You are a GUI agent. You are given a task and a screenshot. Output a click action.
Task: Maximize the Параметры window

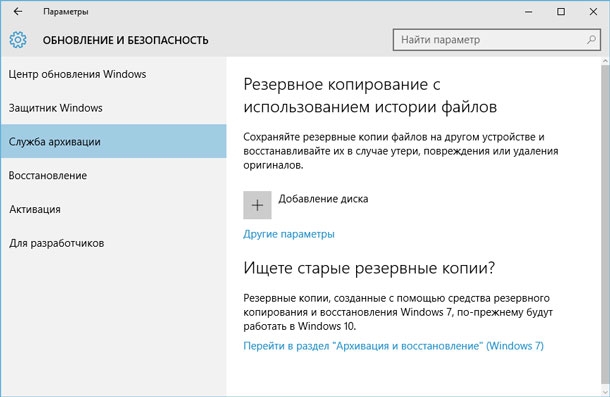tap(561, 12)
